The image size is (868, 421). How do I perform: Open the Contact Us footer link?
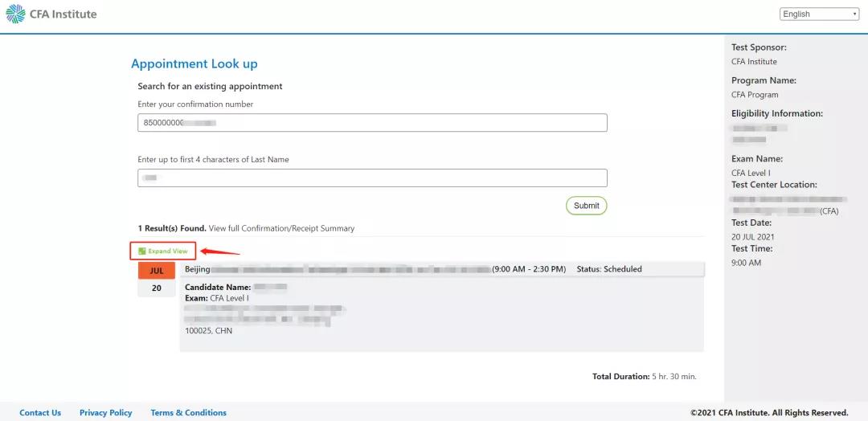[40, 413]
